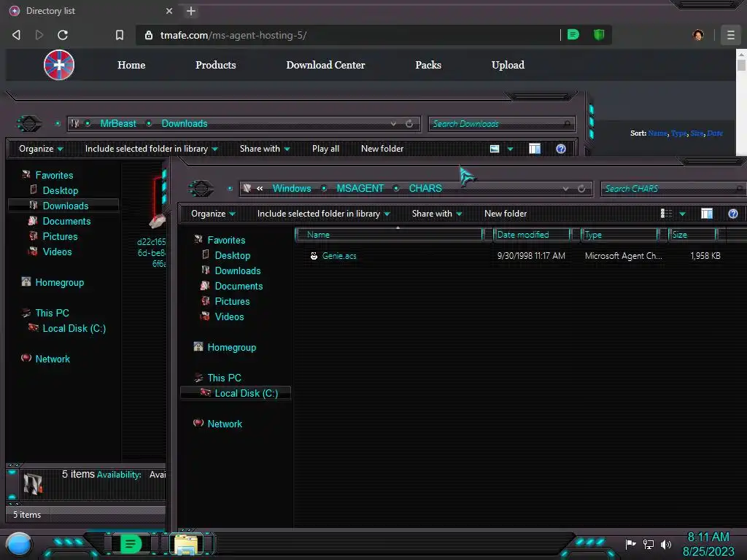Reload the tmafe.com page
747x560 pixels.
tap(63, 35)
